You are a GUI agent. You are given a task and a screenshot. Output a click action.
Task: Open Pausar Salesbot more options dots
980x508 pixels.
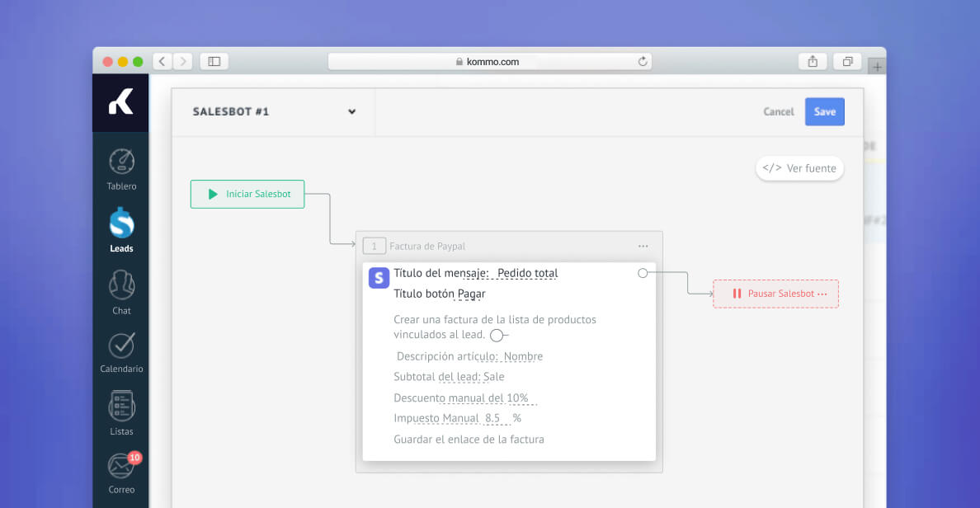(822, 294)
